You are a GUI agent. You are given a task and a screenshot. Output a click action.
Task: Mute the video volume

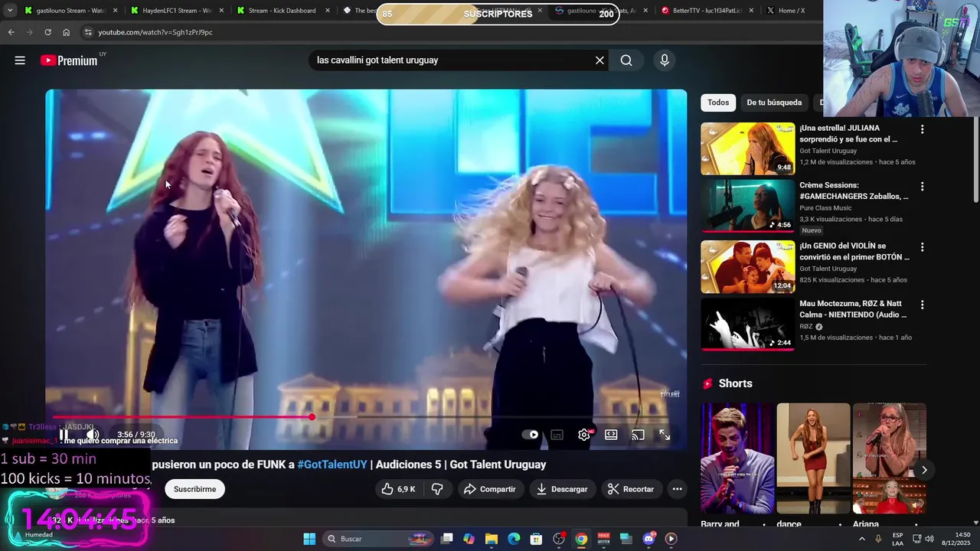click(93, 435)
